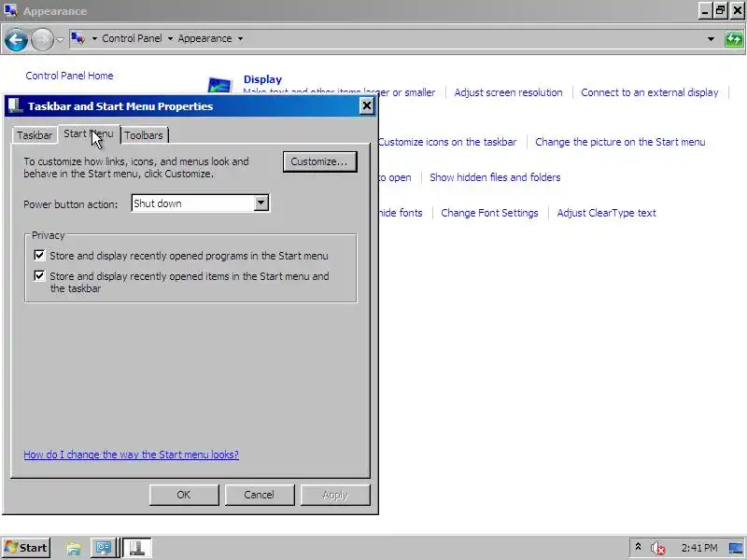Switch to the Taskbar tab
Image resolution: width=747 pixels, height=560 pixels.
click(x=35, y=135)
